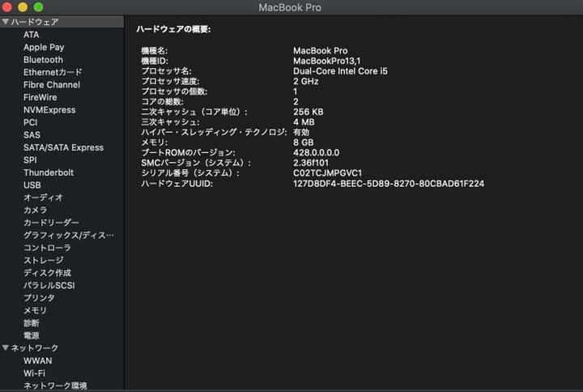The width and height of the screenshot is (583, 392).
Task: Click the 4 MB cache value
Action: click(304, 122)
